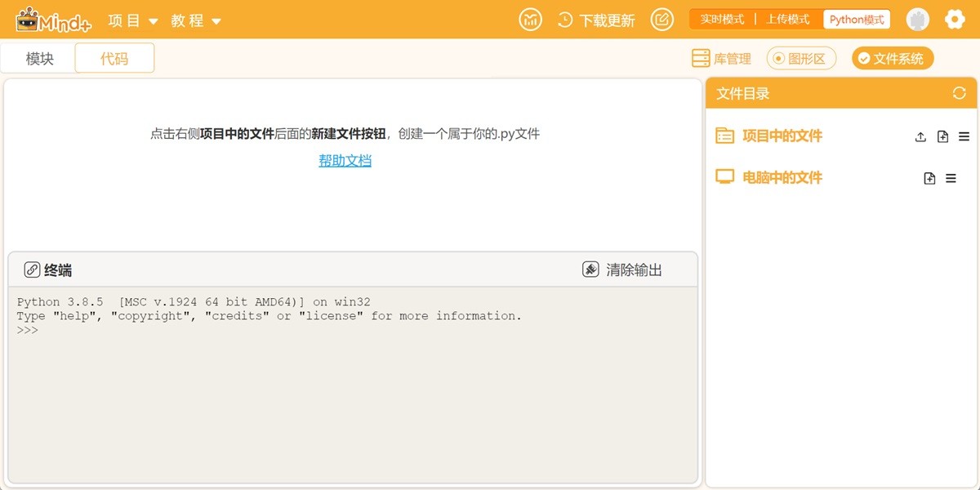
Task: Click the Mind+ logo icon
Action: (x=29, y=19)
